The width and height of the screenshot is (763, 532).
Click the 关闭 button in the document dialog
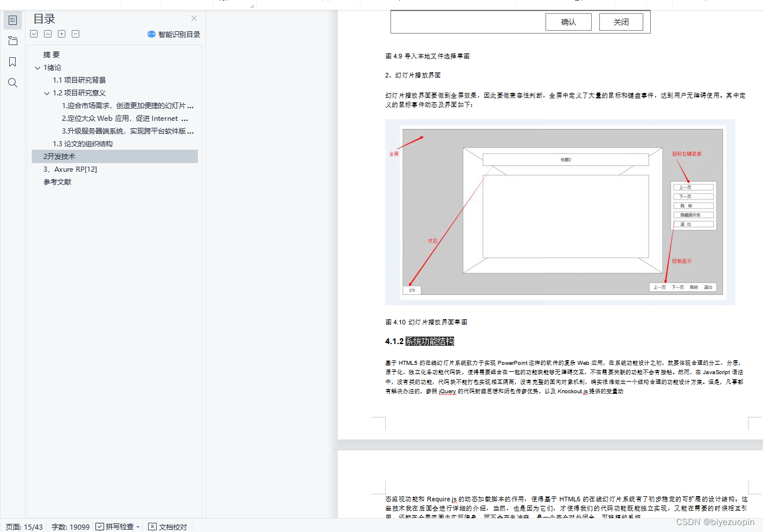click(621, 21)
